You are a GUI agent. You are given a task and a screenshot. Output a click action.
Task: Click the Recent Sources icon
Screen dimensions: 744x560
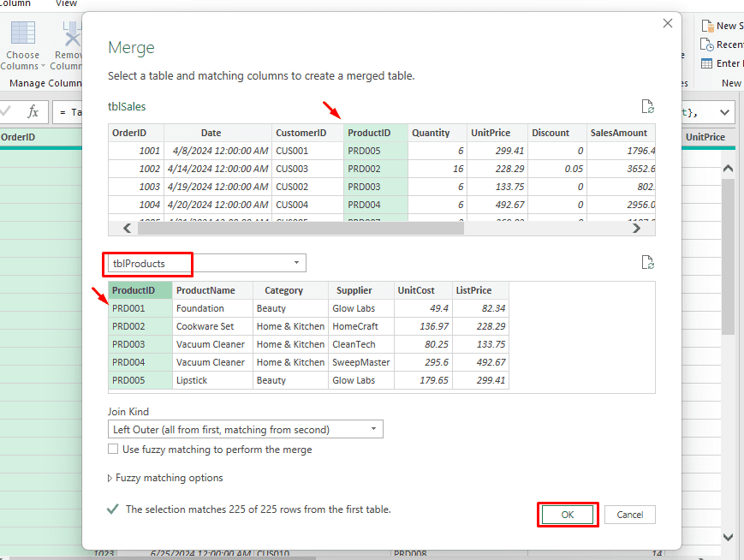pyautogui.click(x=707, y=45)
